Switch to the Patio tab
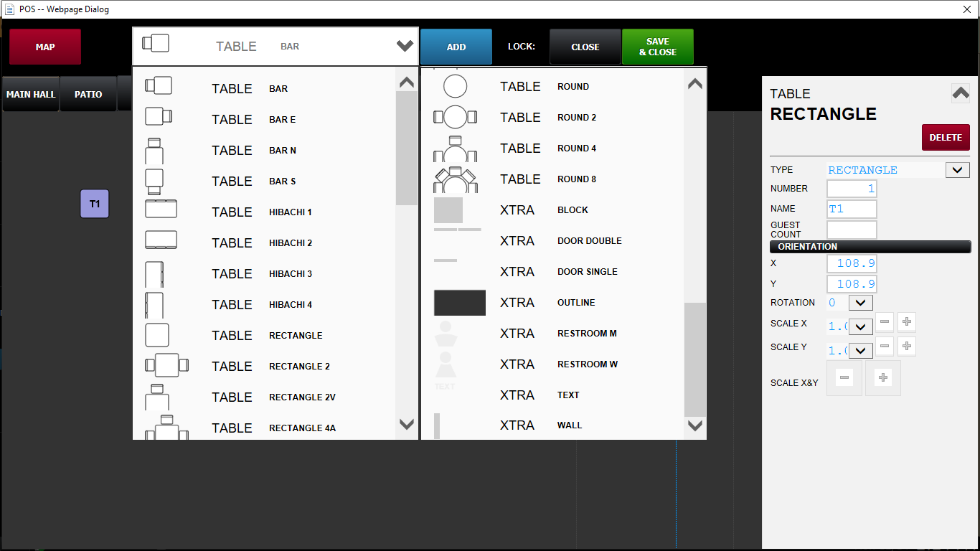 tap(88, 94)
